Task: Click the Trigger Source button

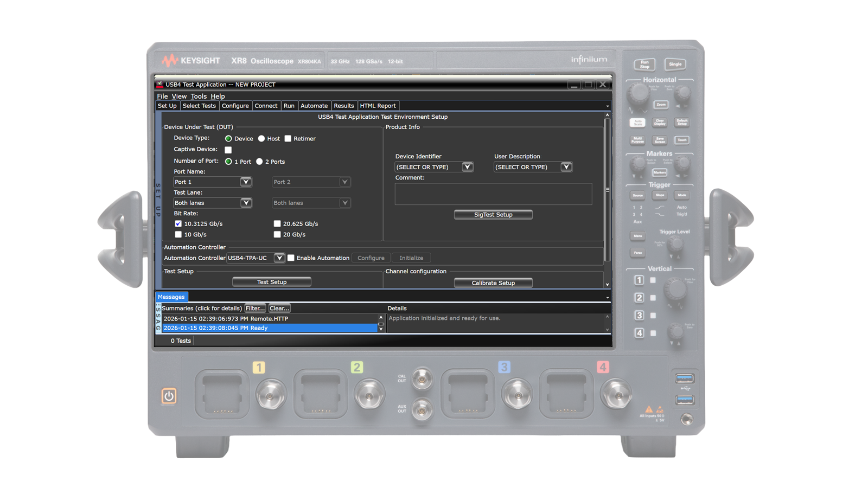Action: coord(637,195)
